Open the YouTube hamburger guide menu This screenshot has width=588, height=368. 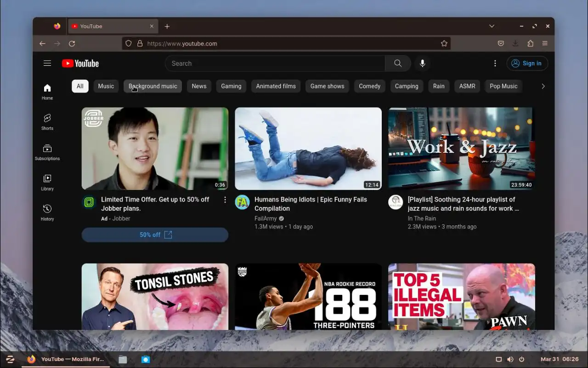tap(47, 63)
